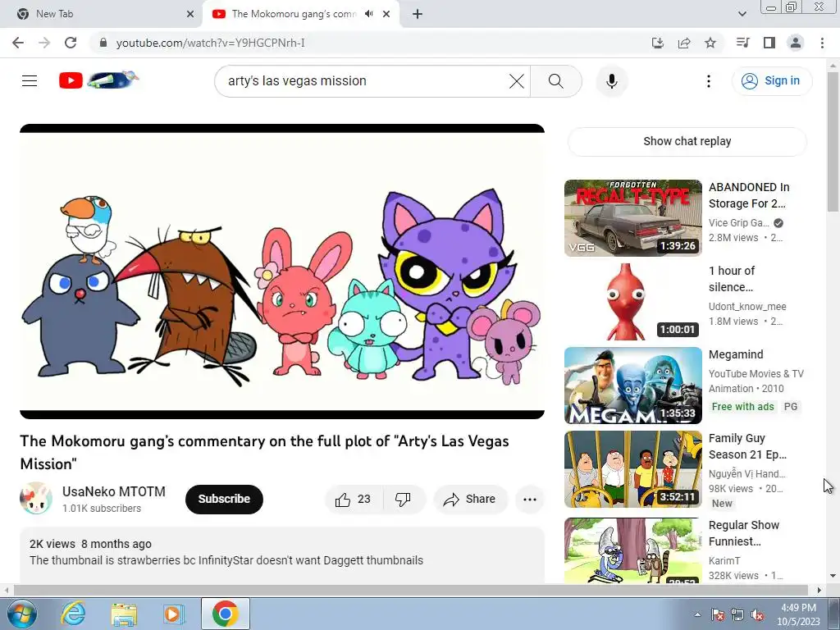Open Windows Start menu
Image resolution: width=840 pixels, height=630 pixels.
21,614
